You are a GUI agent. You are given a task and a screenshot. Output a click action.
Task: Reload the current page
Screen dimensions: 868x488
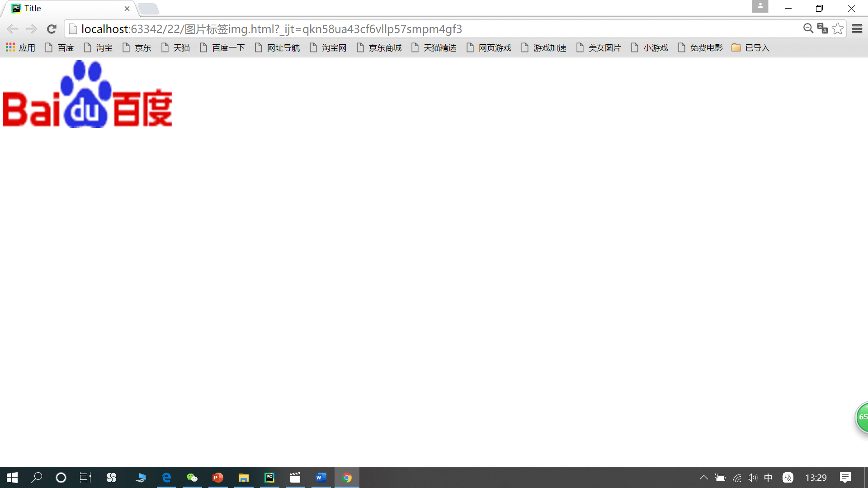[x=52, y=29]
